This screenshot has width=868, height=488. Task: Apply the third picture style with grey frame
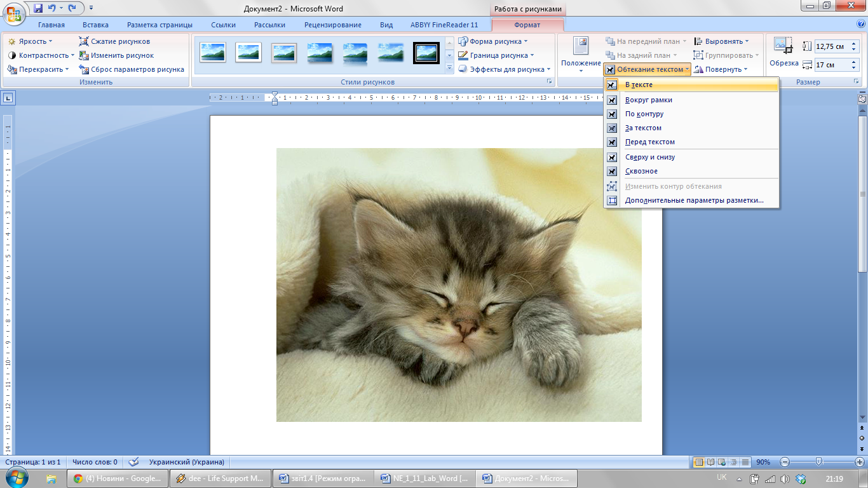pyautogui.click(x=284, y=52)
